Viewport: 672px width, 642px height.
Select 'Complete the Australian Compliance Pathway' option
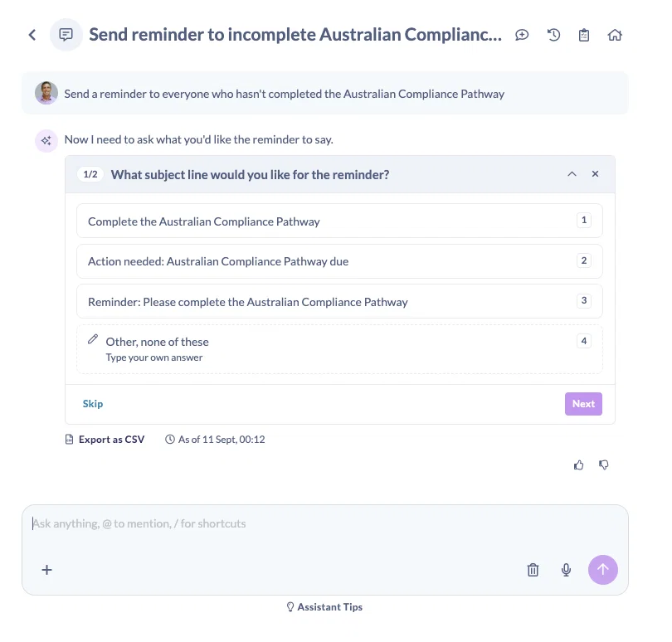pos(339,221)
